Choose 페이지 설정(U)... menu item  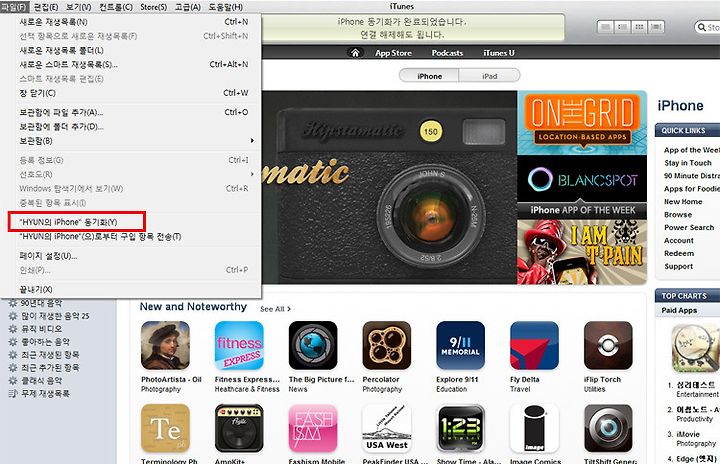coord(131,255)
